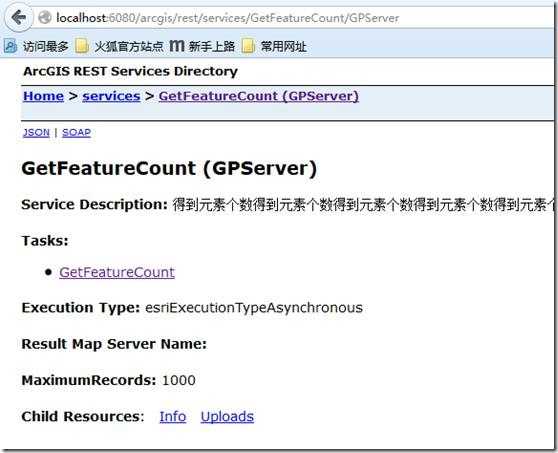Open the GetFeatureCount (GPServer) breadcrumb link
The height and width of the screenshot is (453, 558).
[x=259, y=96]
